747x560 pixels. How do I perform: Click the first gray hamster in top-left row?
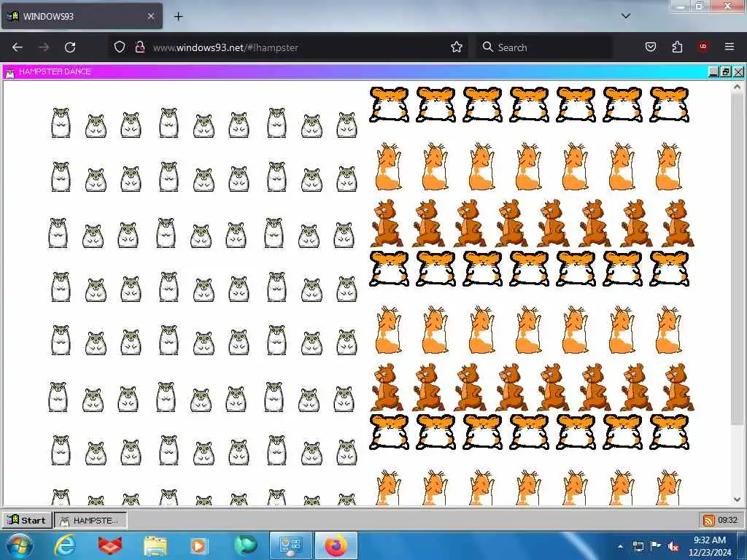pos(61,122)
